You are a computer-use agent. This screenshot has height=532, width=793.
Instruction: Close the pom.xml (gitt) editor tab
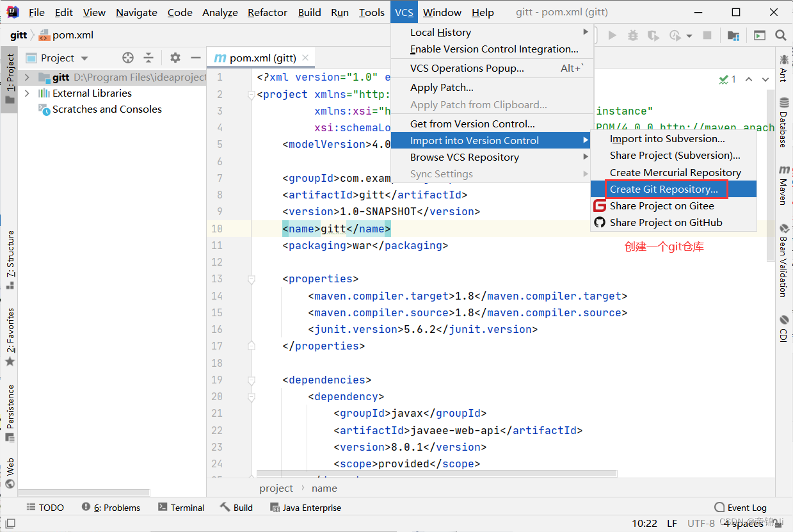[306, 58]
